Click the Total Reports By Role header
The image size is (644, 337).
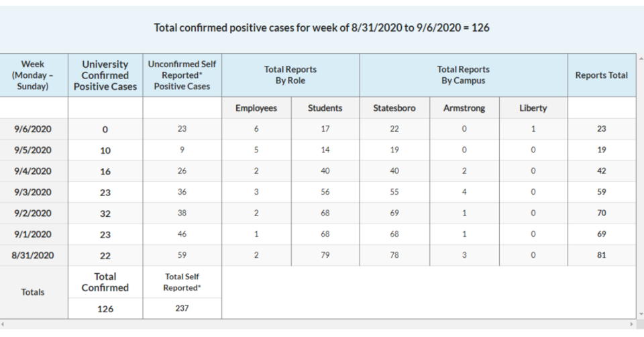(290, 75)
